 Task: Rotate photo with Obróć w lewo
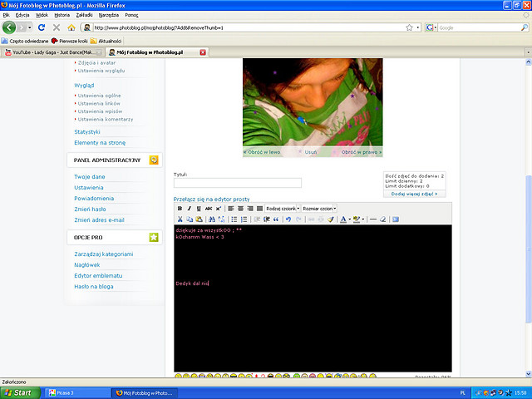pos(262,152)
